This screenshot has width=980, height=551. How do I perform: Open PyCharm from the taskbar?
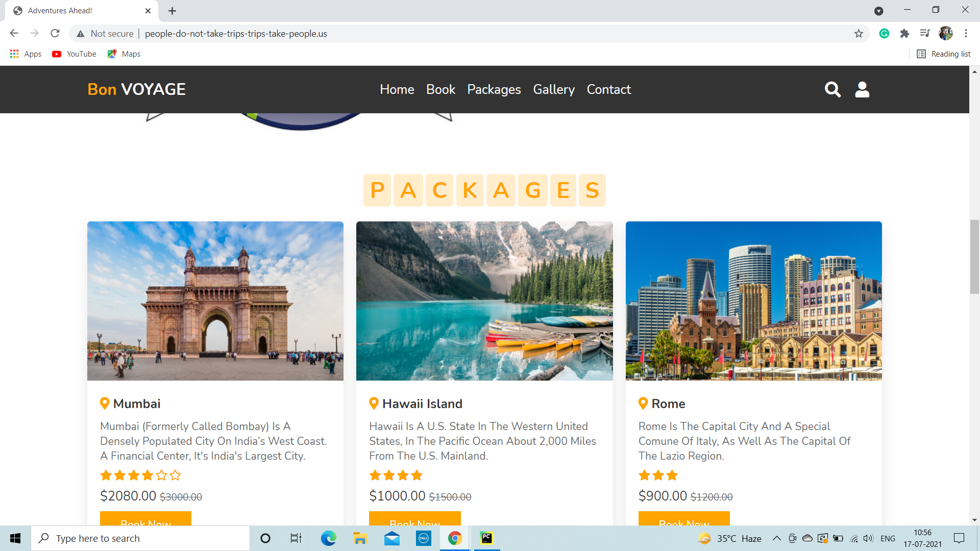[486, 538]
